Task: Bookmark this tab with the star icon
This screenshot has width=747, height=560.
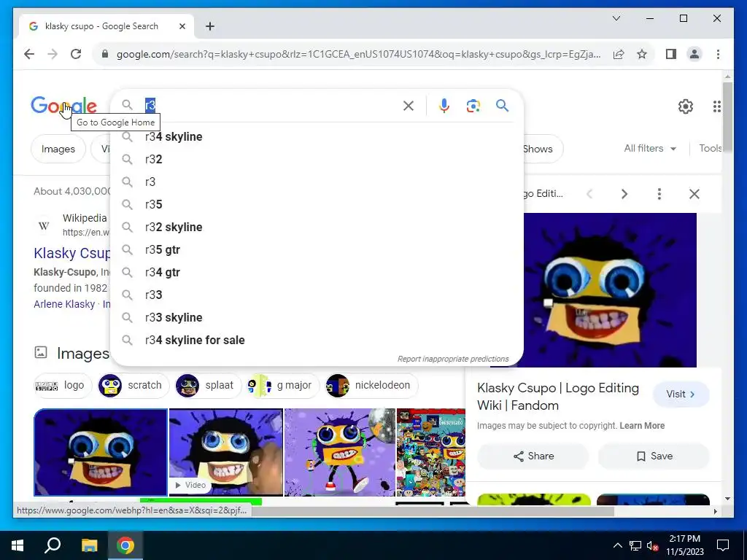Action: 642,54
